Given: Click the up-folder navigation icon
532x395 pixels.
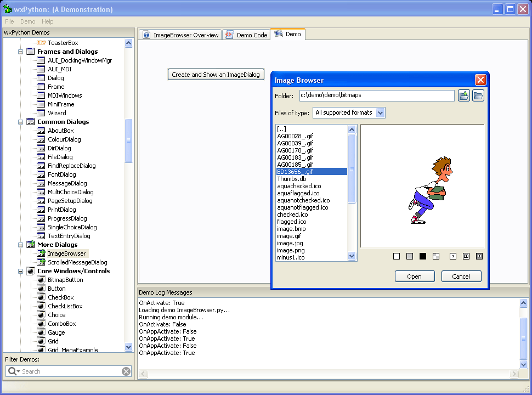Looking at the screenshot, I should click(x=464, y=95).
